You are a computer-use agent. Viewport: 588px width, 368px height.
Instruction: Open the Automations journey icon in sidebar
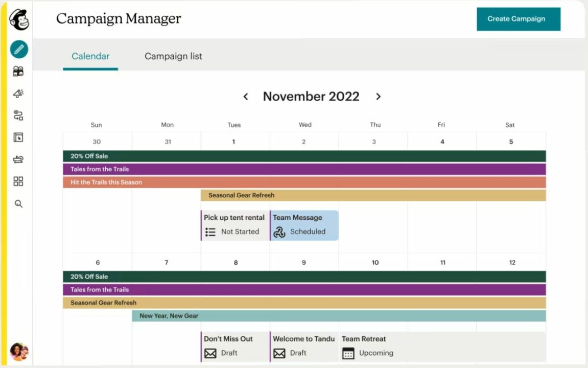[x=18, y=116]
